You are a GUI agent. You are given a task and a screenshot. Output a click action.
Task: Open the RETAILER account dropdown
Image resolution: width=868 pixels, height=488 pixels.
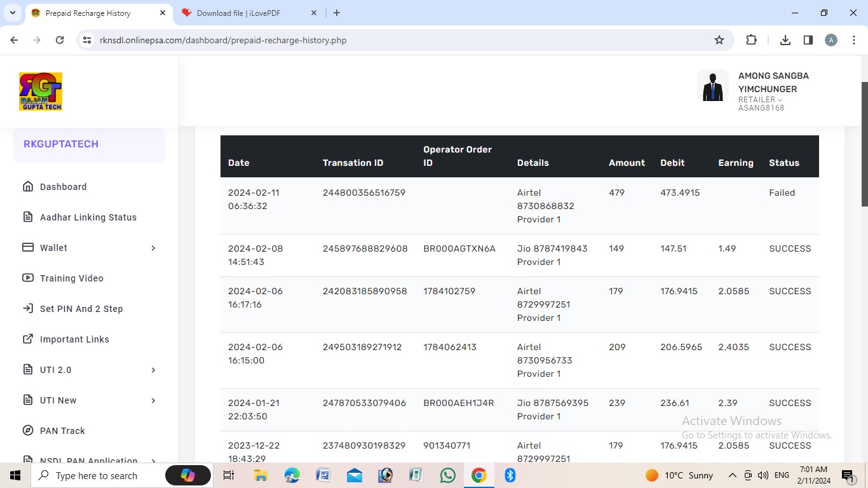click(x=761, y=100)
